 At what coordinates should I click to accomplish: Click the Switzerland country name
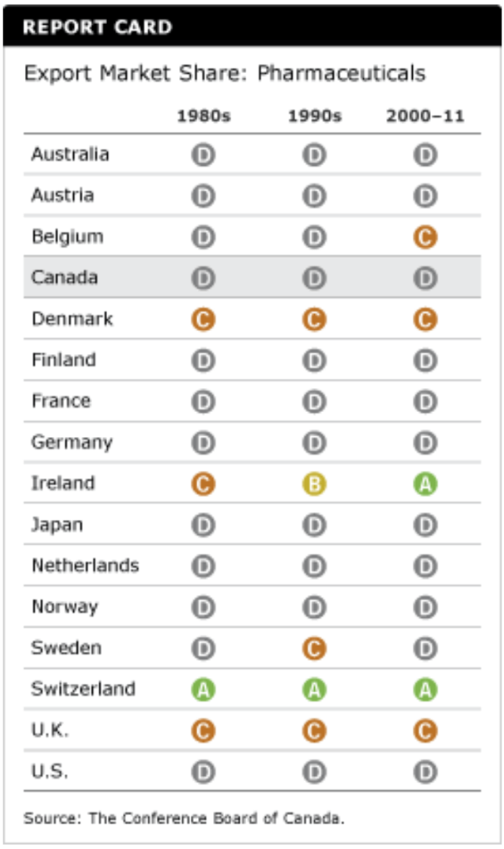click(83, 689)
